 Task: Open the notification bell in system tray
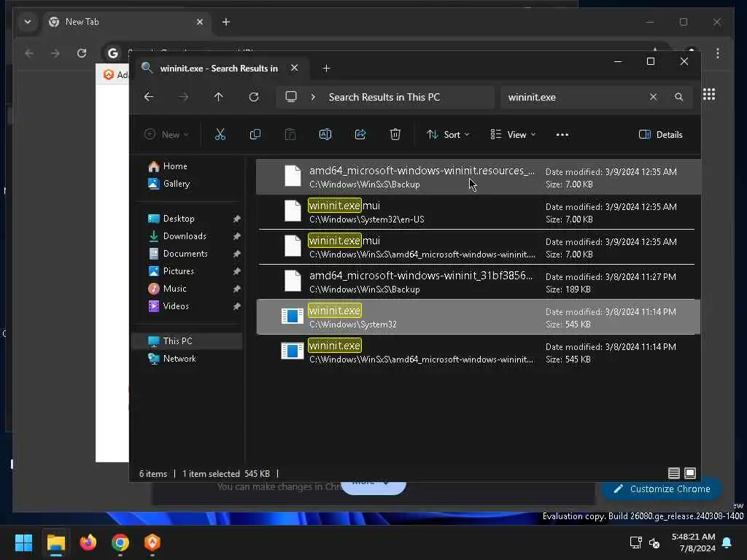(x=727, y=542)
